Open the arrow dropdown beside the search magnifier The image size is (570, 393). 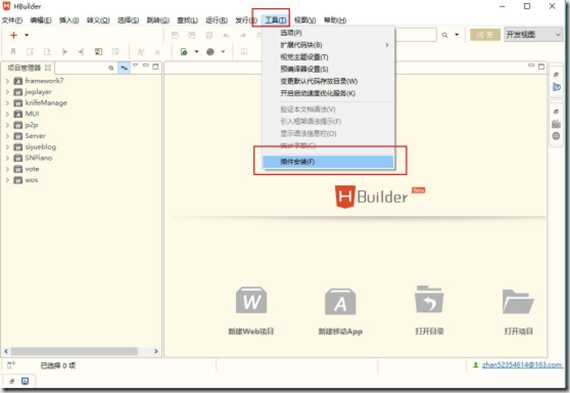[x=457, y=35]
